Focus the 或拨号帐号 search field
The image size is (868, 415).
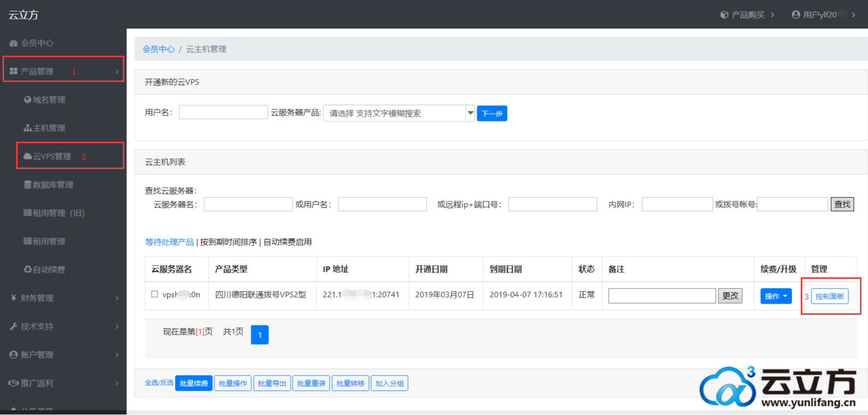pos(792,204)
